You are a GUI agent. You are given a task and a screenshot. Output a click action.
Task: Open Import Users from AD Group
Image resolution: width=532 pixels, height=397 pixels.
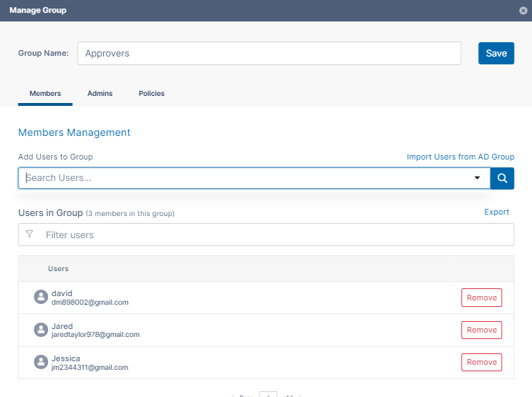pos(460,157)
